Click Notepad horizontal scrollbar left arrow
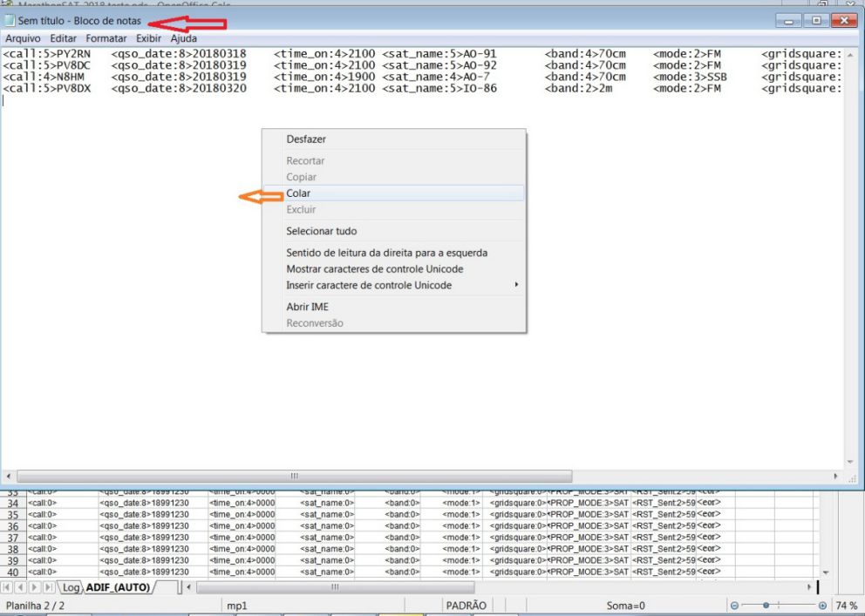The width and height of the screenshot is (865, 616). click(x=10, y=477)
